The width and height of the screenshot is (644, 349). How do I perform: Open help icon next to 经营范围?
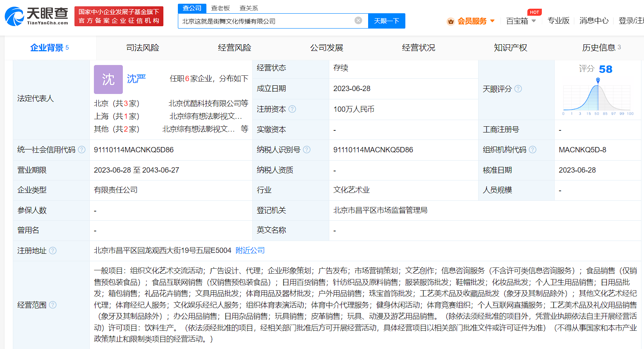point(53,305)
